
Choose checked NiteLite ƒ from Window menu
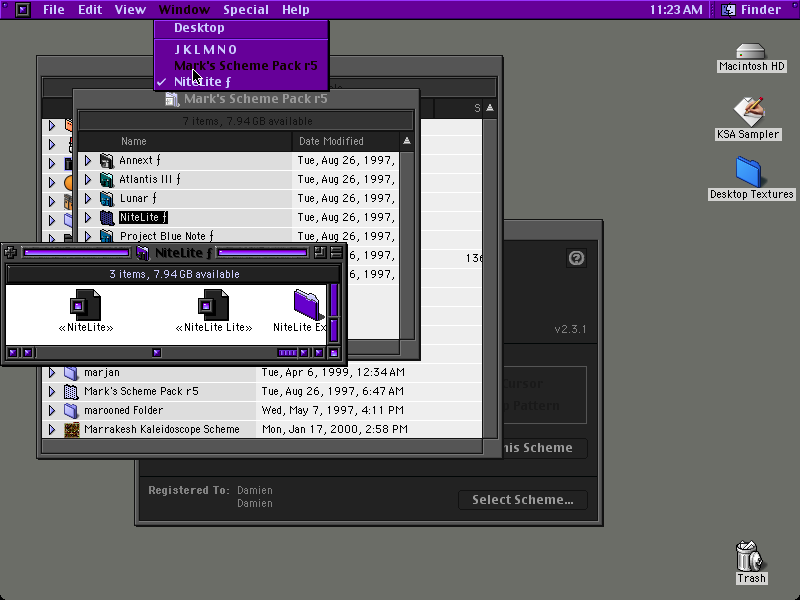tap(241, 82)
